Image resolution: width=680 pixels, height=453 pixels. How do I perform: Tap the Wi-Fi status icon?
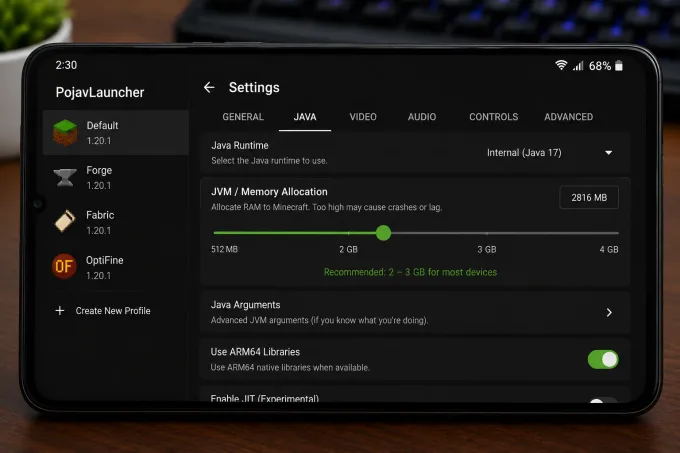click(x=561, y=65)
